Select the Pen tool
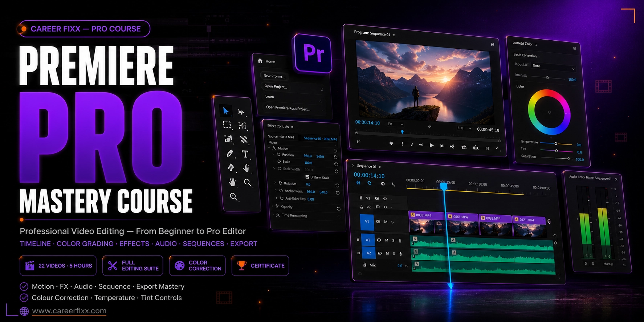The width and height of the screenshot is (644, 322). (x=230, y=154)
